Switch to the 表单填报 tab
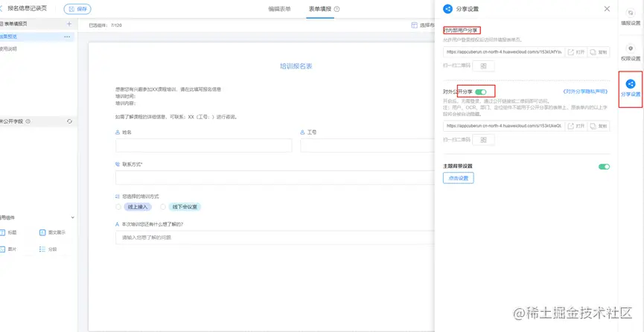644x332 pixels. [x=320, y=9]
